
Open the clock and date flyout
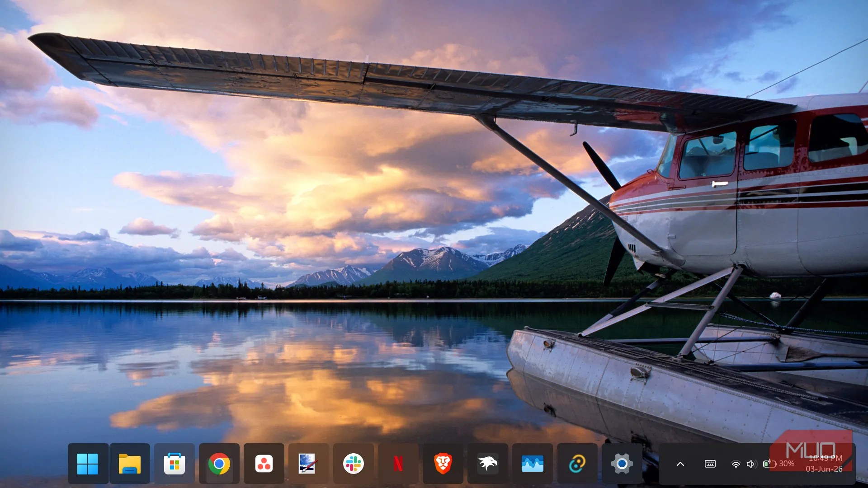[825, 464]
